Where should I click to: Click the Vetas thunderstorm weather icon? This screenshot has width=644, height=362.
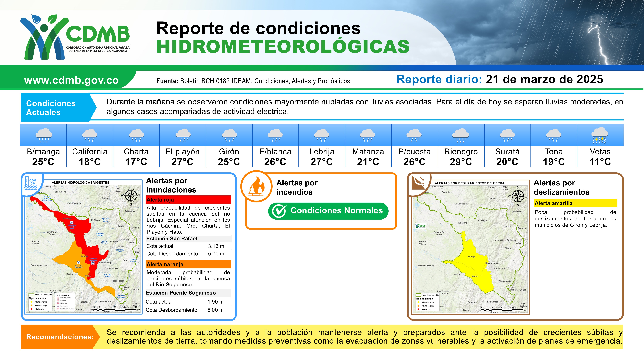[600, 136]
